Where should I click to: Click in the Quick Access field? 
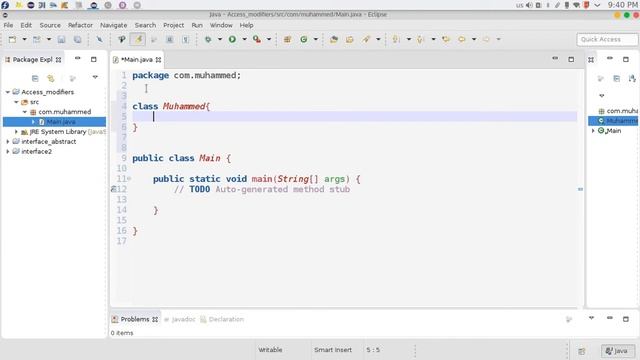607,40
